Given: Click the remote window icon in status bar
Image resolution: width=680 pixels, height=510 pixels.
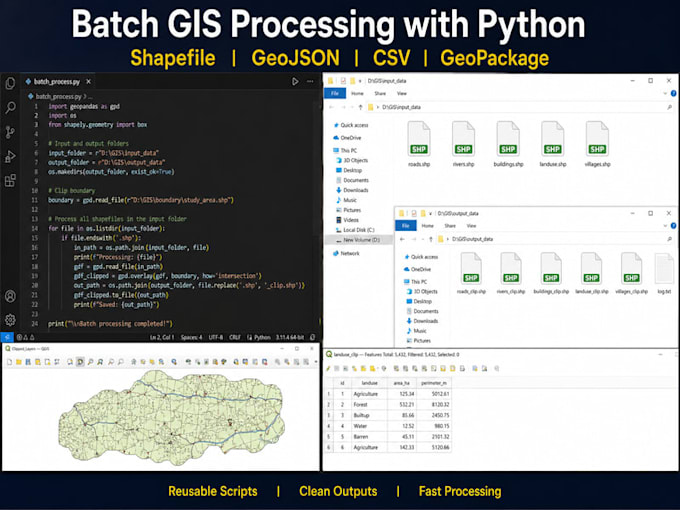Looking at the screenshot, I should (7, 337).
